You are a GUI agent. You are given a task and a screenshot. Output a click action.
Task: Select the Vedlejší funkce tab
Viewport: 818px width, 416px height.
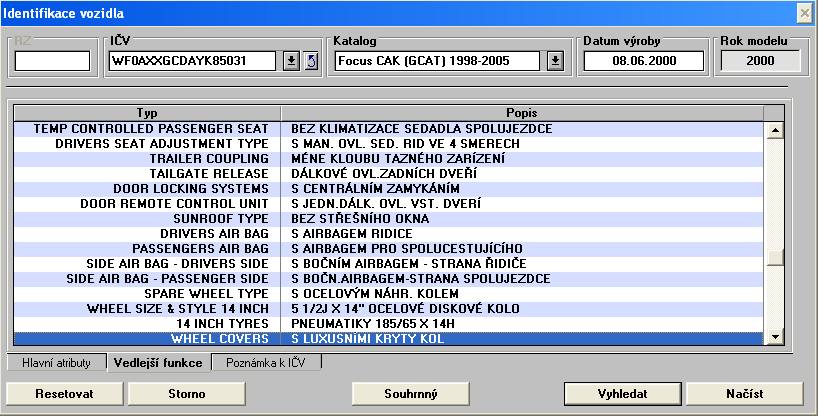(x=157, y=362)
